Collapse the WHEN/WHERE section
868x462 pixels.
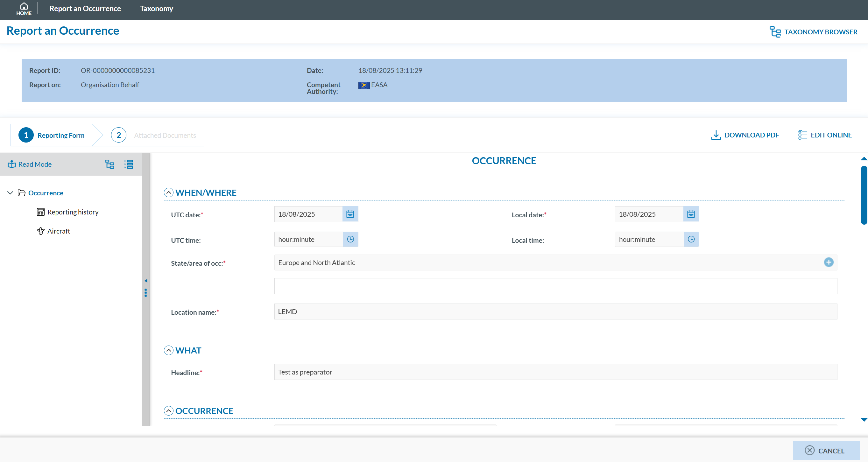pos(168,192)
